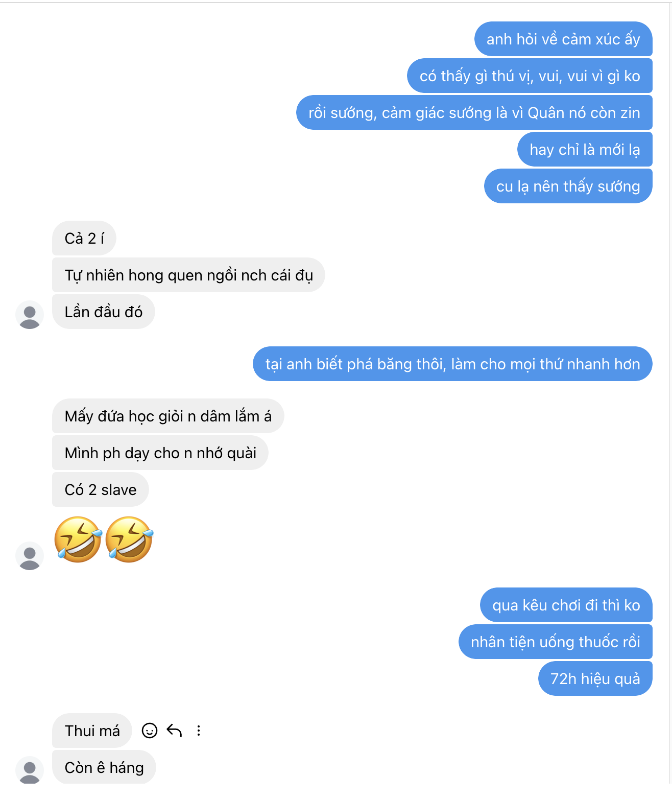
Task: Click the second laughing emoji
Action: (x=129, y=539)
